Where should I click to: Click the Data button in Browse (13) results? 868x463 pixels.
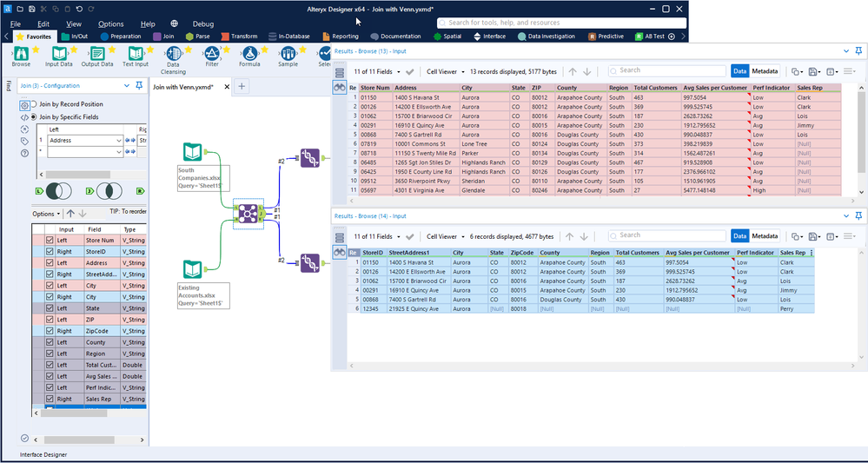[x=739, y=71]
